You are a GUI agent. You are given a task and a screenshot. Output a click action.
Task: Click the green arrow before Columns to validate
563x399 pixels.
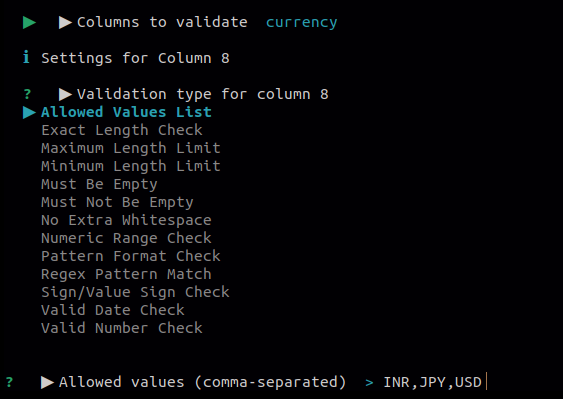click(x=29, y=23)
